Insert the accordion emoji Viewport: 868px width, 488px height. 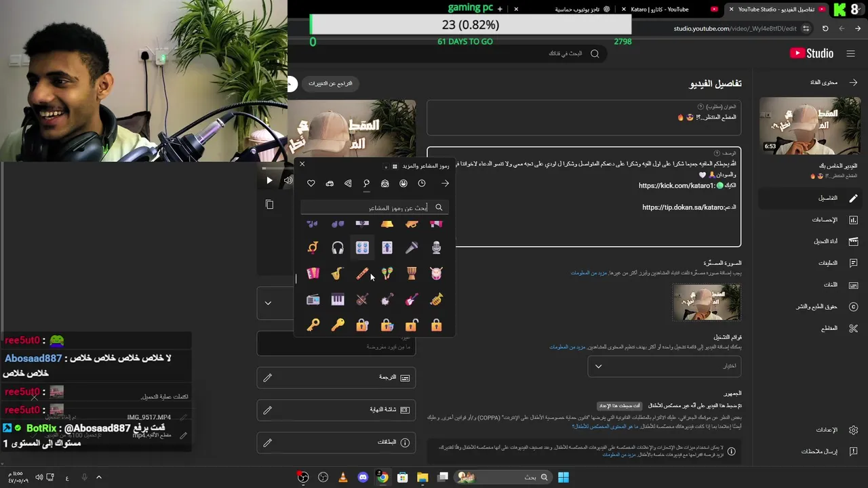click(313, 273)
